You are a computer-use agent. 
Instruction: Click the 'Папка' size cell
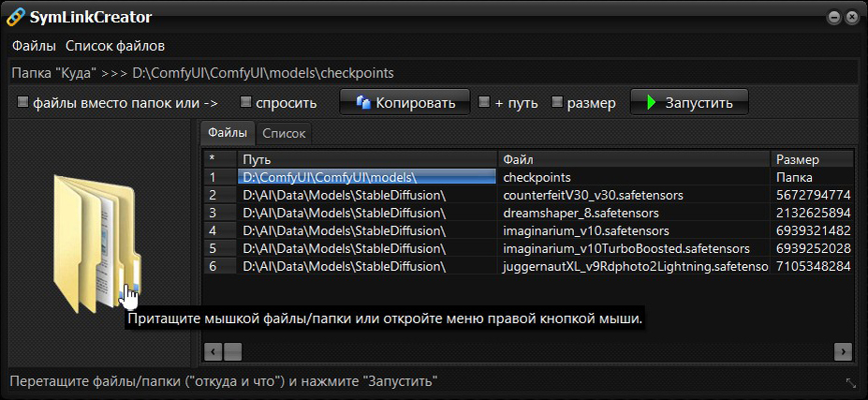click(x=812, y=177)
